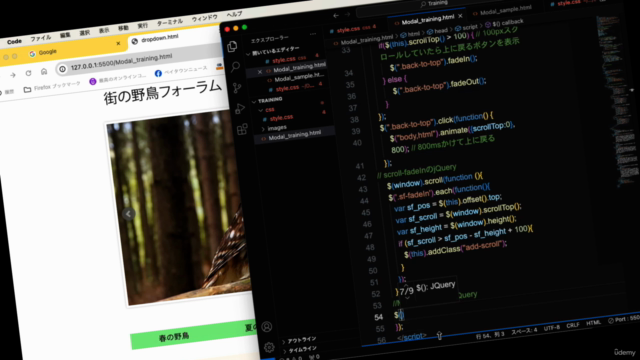
Task: Expand the images folder in Explorer
Action: point(274,128)
